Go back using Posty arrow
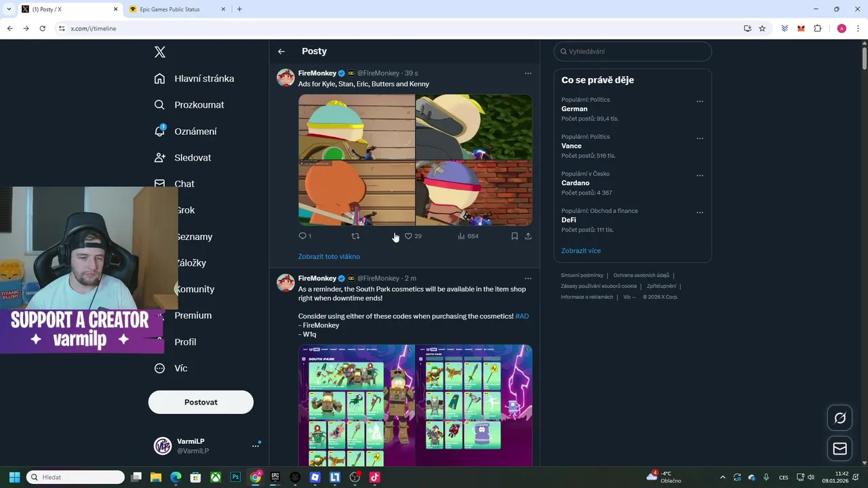 coord(281,52)
